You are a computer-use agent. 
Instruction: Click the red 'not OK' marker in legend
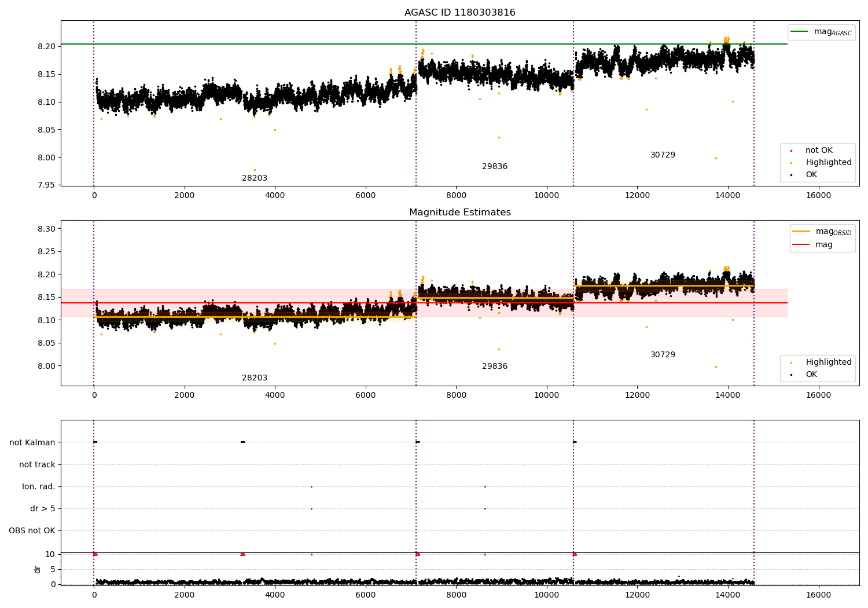pyautogui.click(x=791, y=151)
